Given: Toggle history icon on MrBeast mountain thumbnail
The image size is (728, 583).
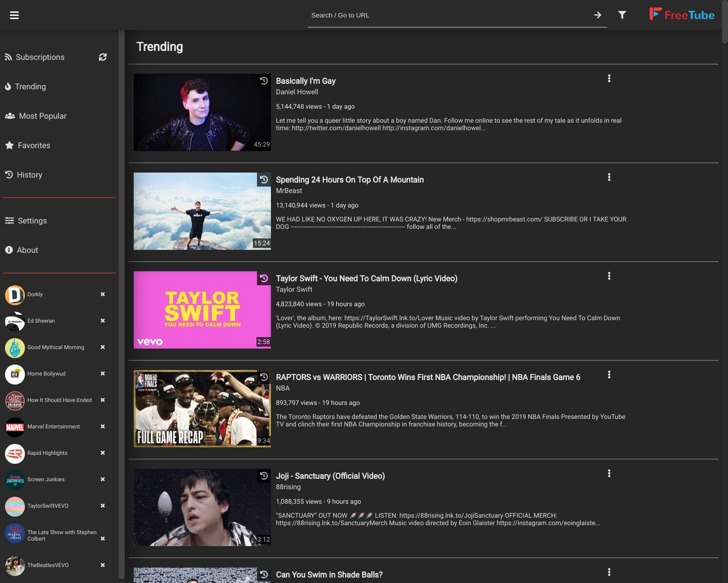Looking at the screenshot, I should point(264,180).
